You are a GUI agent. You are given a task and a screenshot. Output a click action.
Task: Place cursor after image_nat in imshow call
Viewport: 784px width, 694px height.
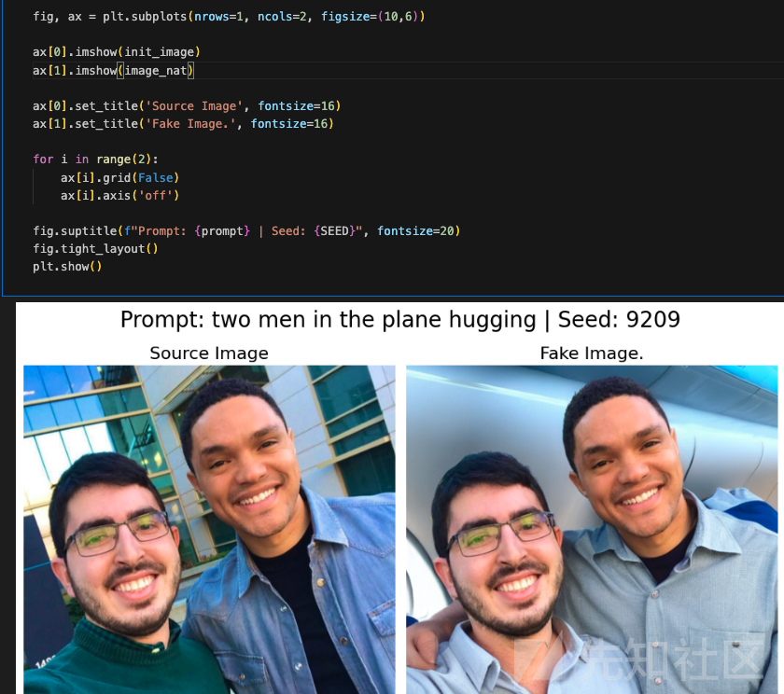pyautogui.click(x=188, y=71)
